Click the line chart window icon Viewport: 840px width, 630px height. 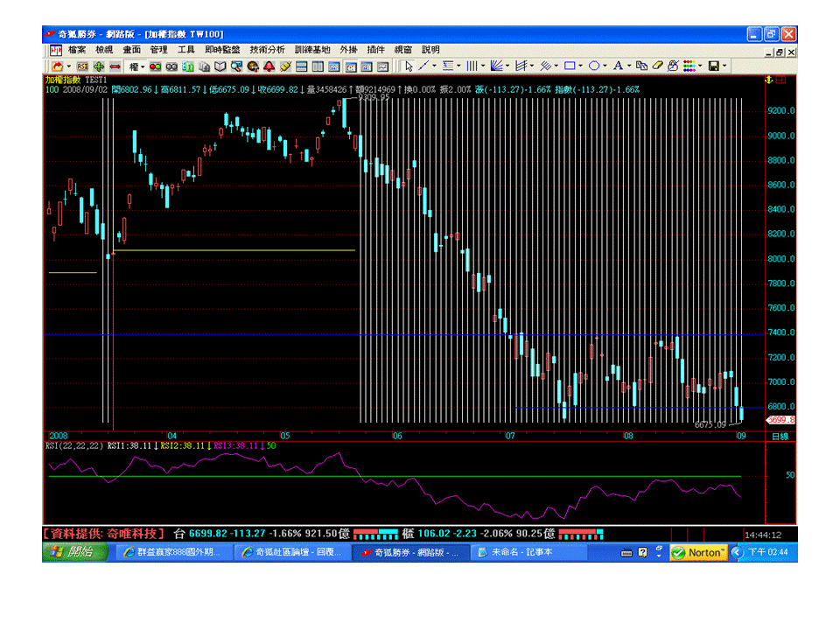click(382, 66)
